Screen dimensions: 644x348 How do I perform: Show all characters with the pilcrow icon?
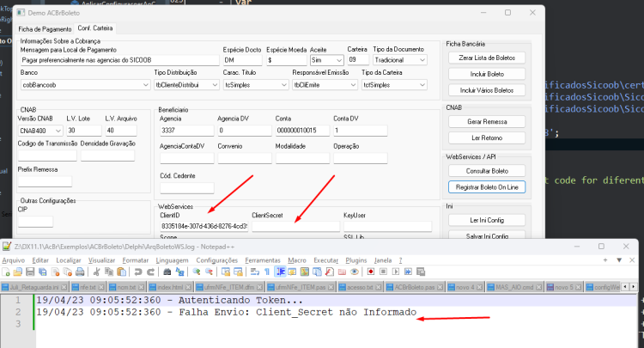click(267, 272)
